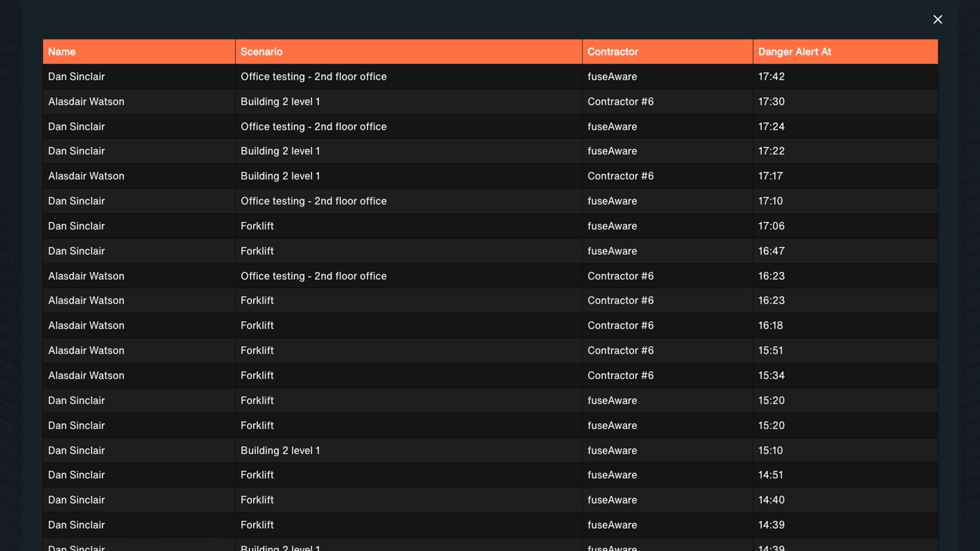
Task: Click the Contractor column header
Action: point(612,52)
